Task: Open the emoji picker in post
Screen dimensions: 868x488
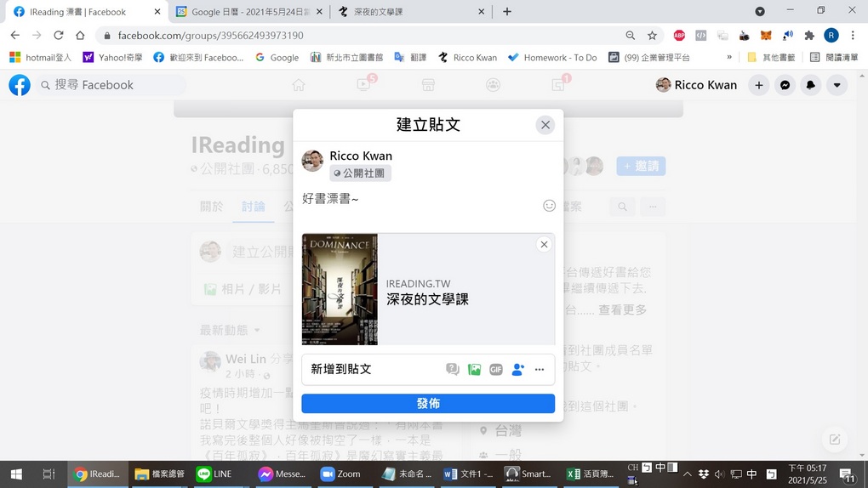Action: pos(549,206)
